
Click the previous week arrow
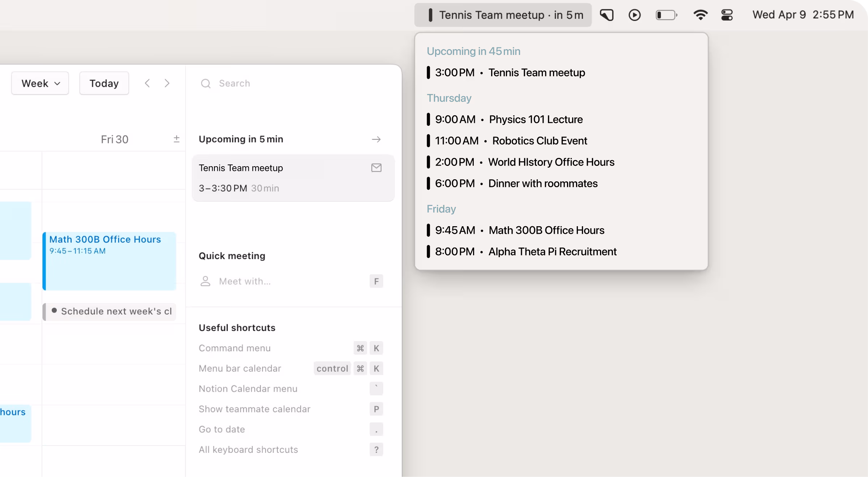(x=147, y=83)
